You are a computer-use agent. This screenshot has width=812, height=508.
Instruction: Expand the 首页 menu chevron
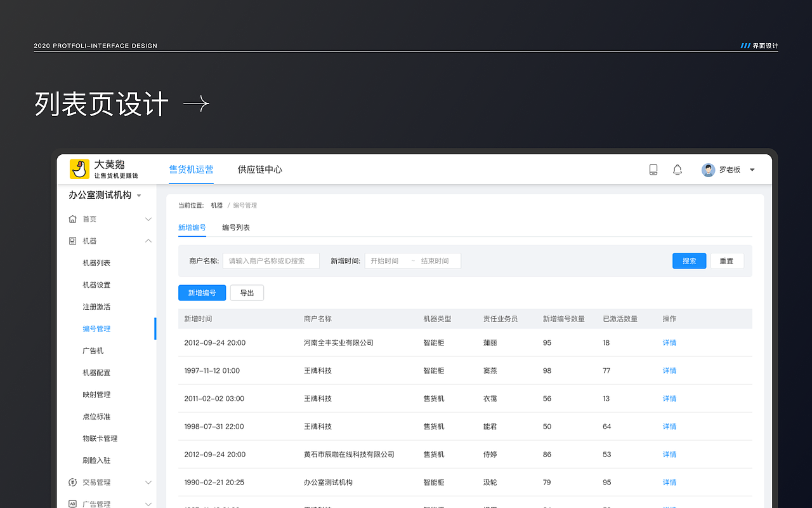pos(148,219)
